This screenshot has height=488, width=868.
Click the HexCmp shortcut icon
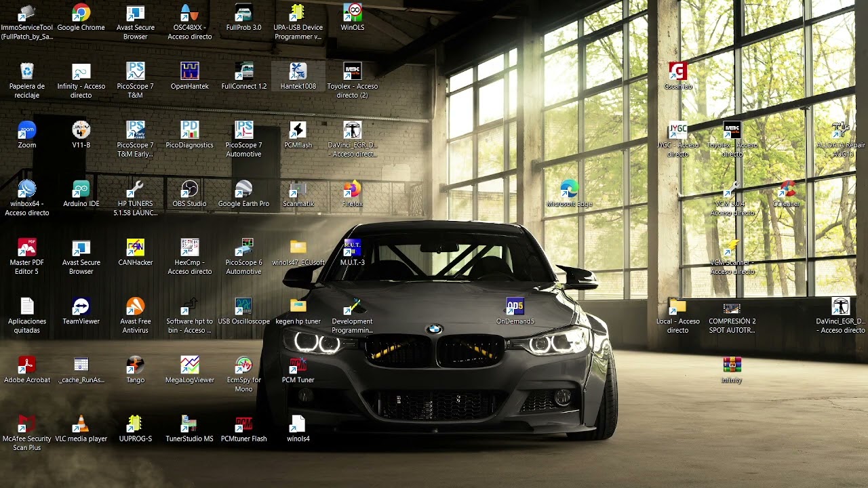[x=190, y=247]
